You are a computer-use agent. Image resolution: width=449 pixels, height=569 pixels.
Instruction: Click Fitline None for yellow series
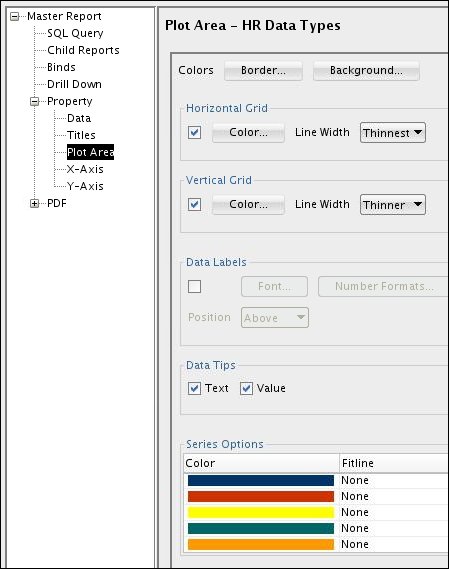pyautogui.click(x=394, y=512)
